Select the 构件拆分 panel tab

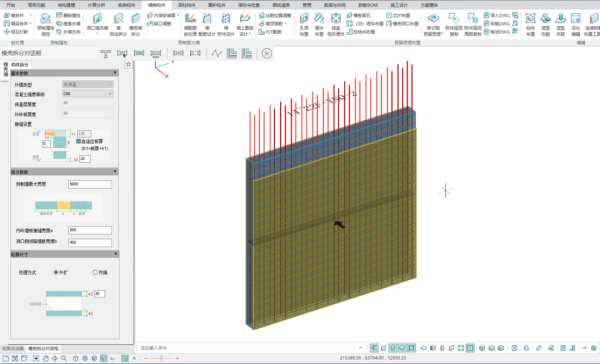(x=20, y=65)
